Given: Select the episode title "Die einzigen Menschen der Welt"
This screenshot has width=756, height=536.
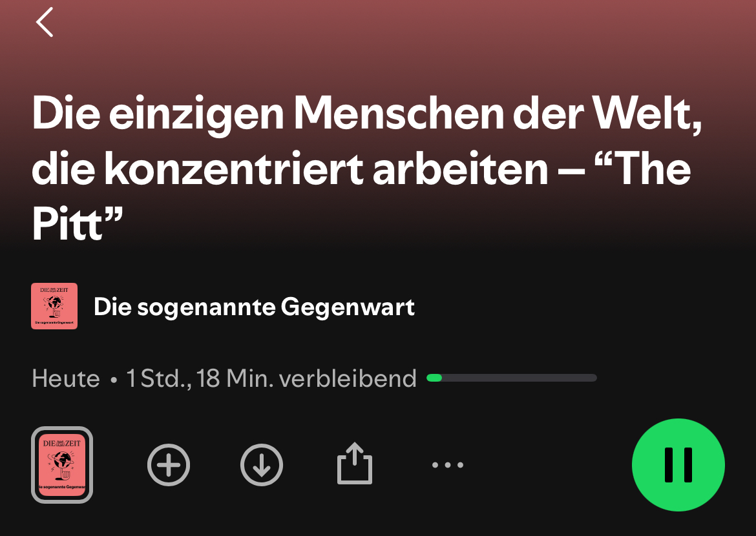Looking at the screenshot, I should coord(366,114).
